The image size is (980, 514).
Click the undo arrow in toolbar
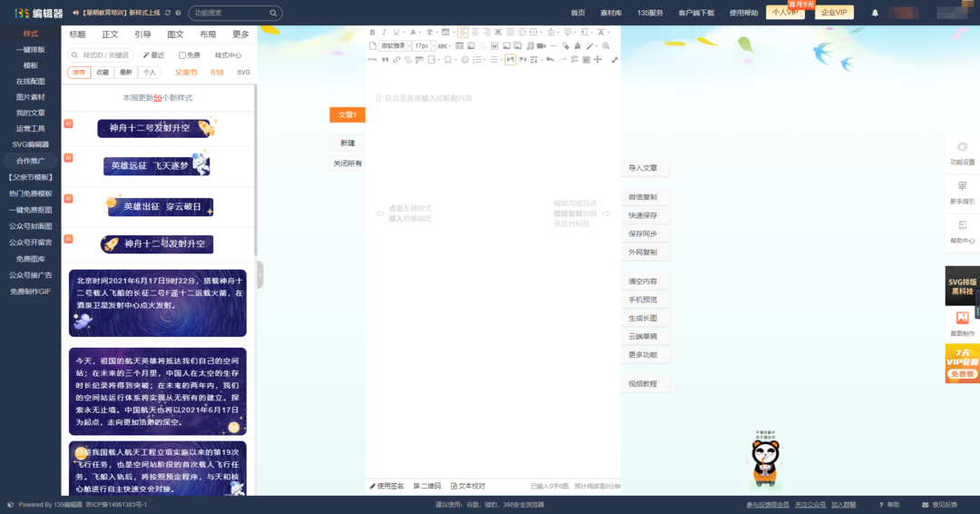point(550,60)
